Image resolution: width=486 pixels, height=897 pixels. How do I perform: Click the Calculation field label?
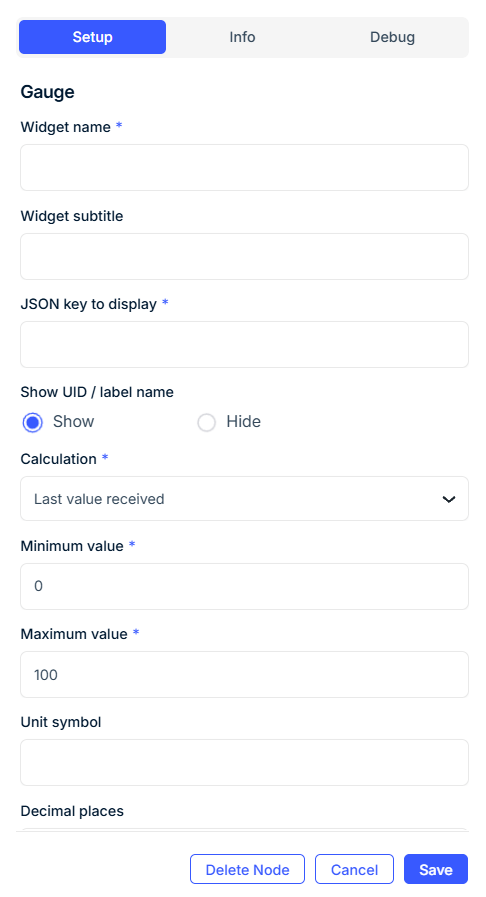[58, 459]
